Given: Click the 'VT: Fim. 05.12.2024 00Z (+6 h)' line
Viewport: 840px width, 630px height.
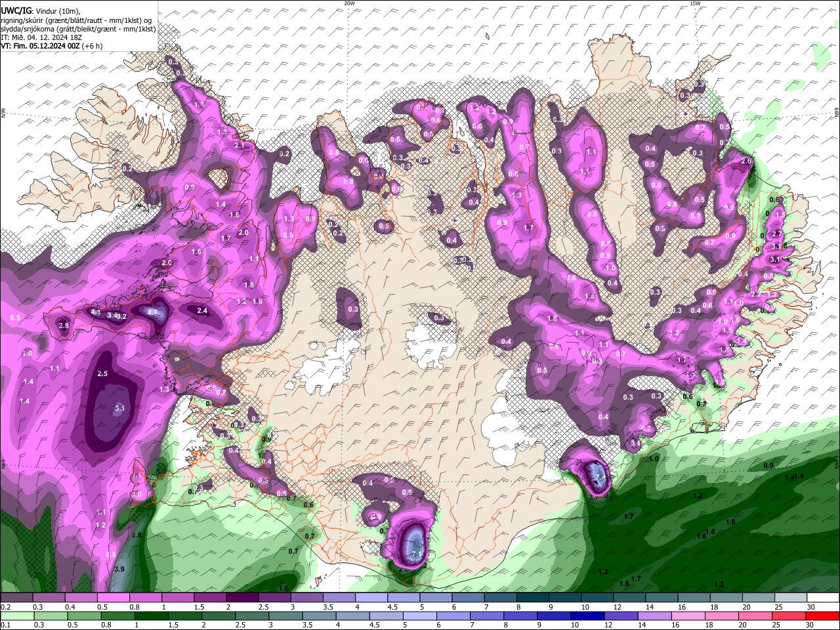Looking at the screenshot, I should point(52,47).
